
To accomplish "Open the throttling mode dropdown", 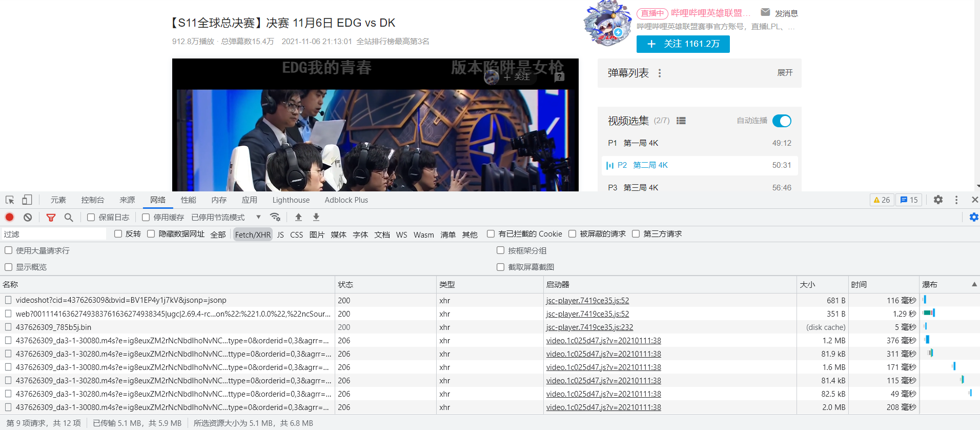I will (226, 218).
